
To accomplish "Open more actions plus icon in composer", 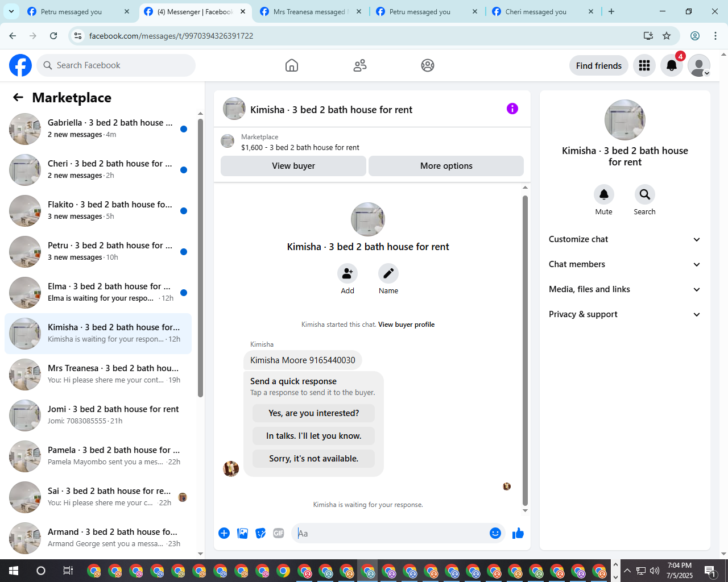I will (224, 533).
